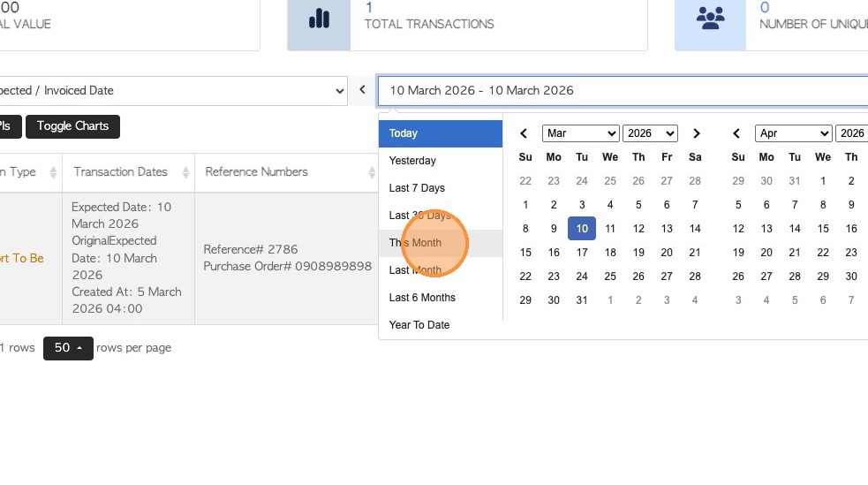Image resolution: width=868 pixels, height=485 pixels.
Task: Click the unique users group icon
Action: click(710, 18)
